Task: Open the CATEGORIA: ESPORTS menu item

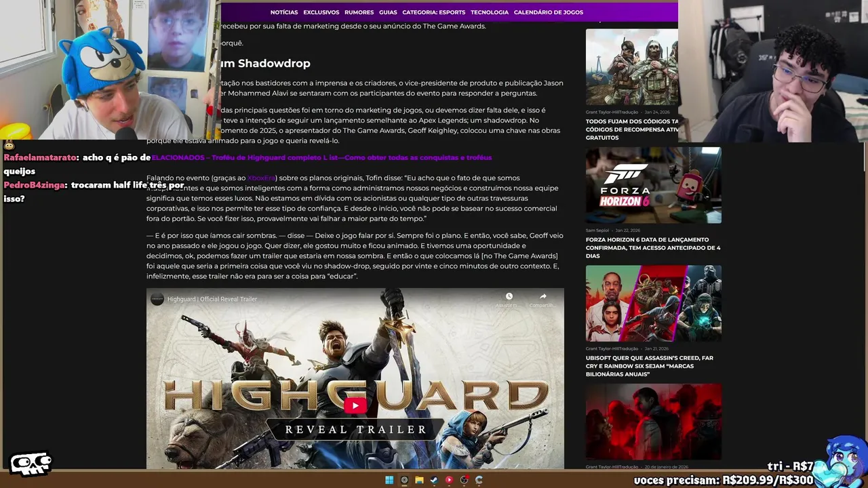Action: tap(434, 12)
